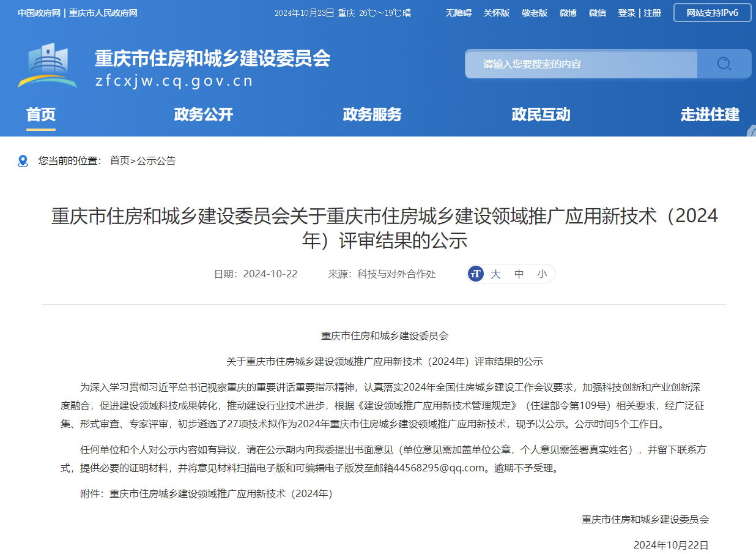Click the Chongqing housing committee logo
756x554 pixels.
[48, 66]
